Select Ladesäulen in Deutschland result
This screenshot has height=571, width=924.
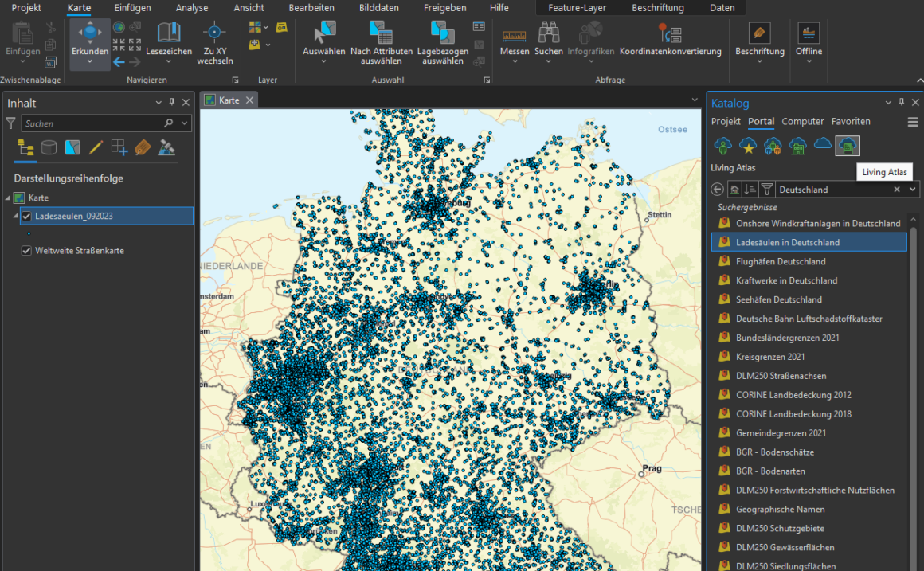pos(809,242)
